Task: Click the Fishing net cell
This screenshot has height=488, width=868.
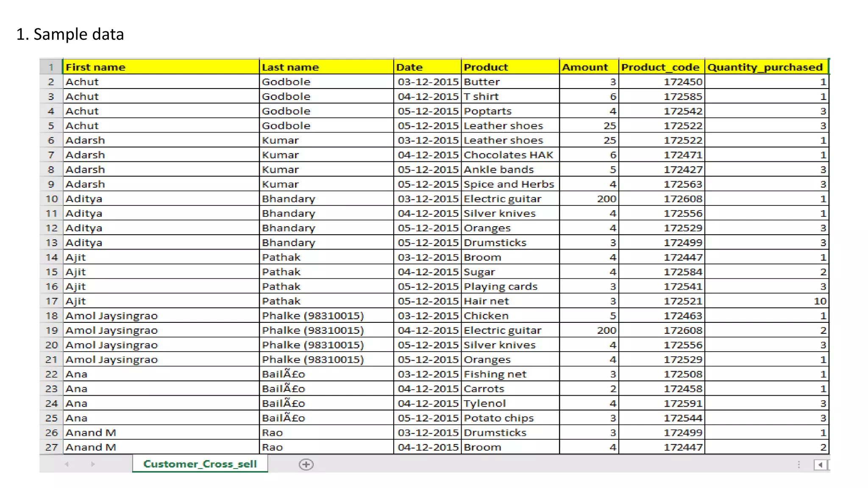Action: 510,374
